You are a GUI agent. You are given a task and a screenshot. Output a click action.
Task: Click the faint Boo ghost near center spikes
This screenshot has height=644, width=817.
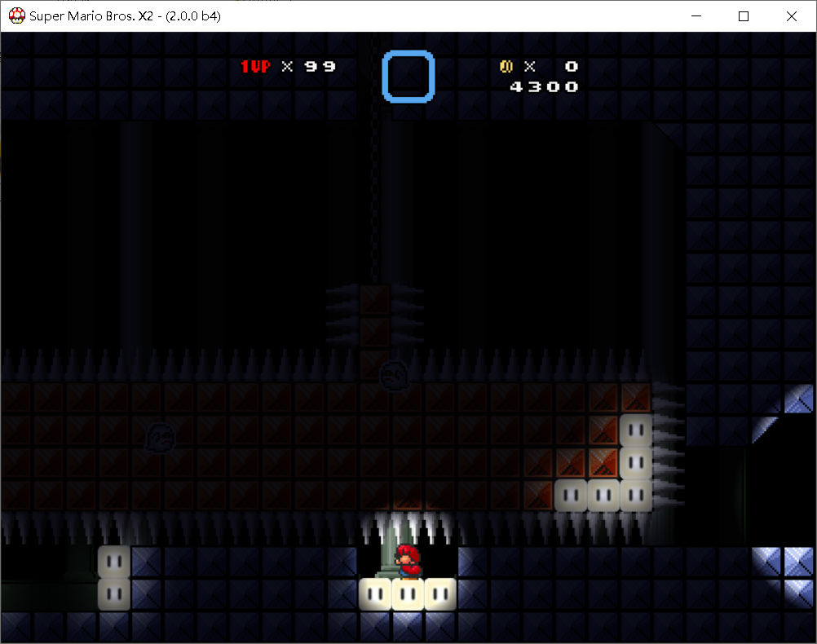click(x=394, y=375)
